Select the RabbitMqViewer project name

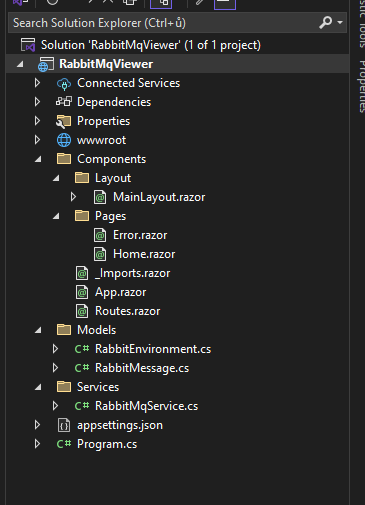[x=106, y=64]
